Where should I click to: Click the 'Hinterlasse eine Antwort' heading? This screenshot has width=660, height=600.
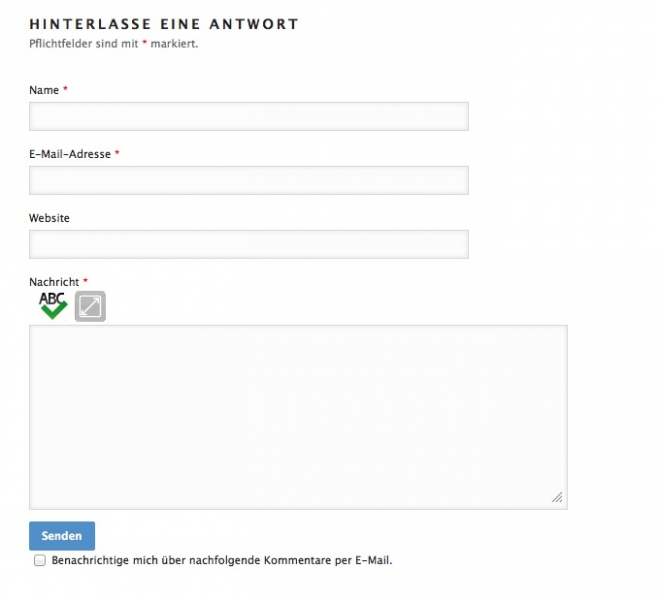[164, 24]
